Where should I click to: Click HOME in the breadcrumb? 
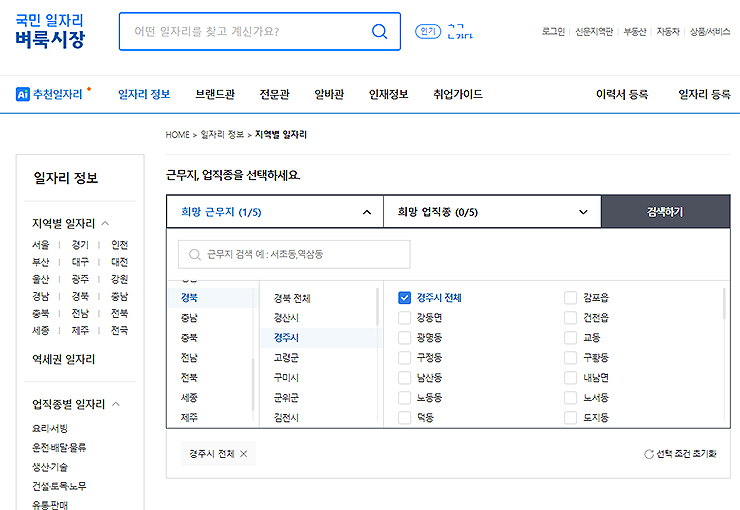(x=177, y=134)
